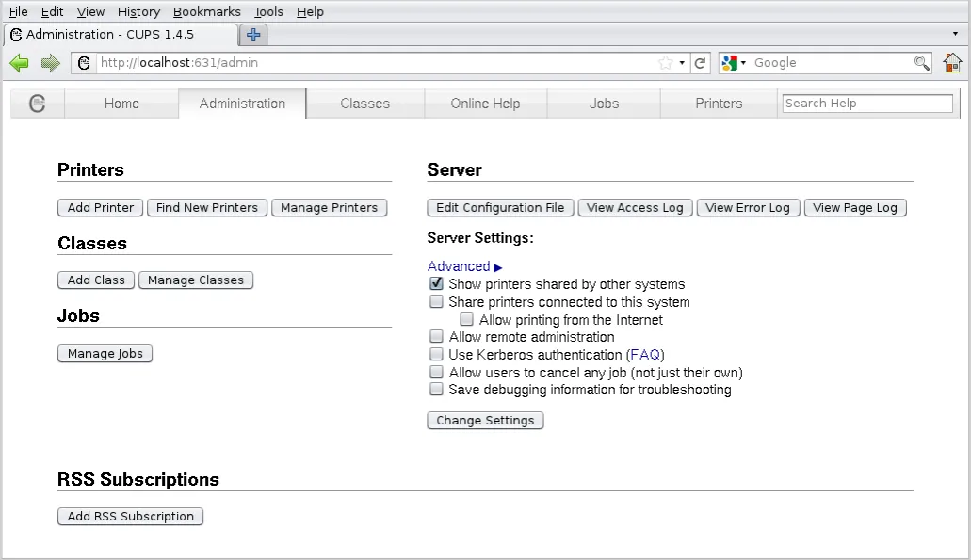This screenshot has height=560, width=971.
Task: Click the back navigation arrow
Action: coord(20,62)
